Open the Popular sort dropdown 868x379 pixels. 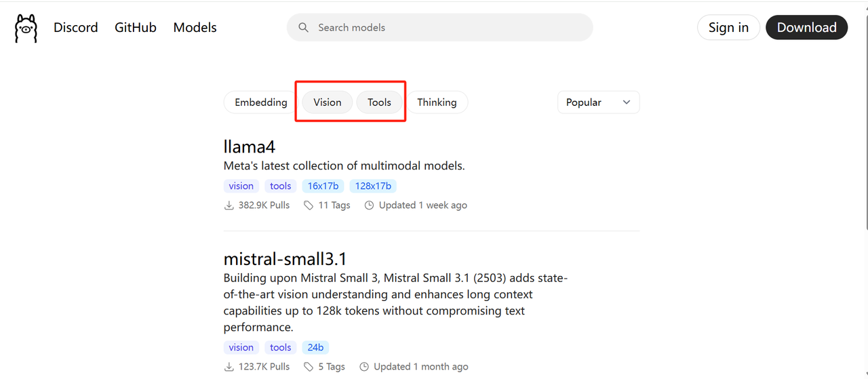click(x=599, y=102)
